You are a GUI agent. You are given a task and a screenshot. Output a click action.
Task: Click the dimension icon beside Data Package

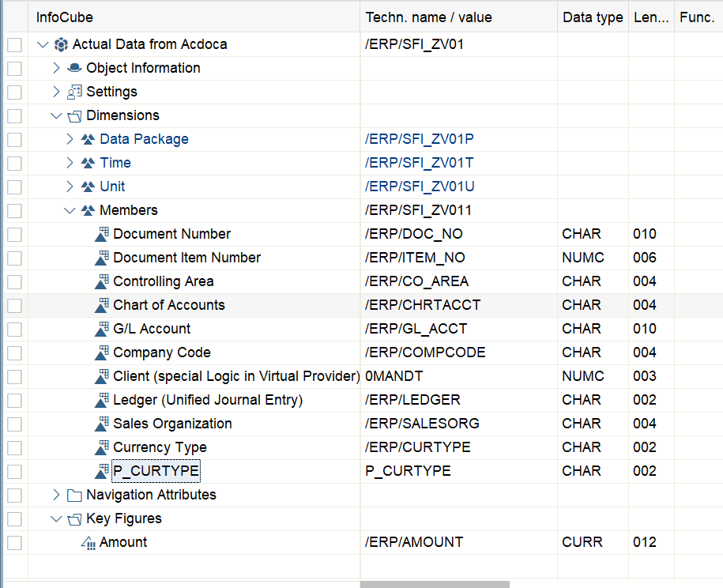[88, 139]
